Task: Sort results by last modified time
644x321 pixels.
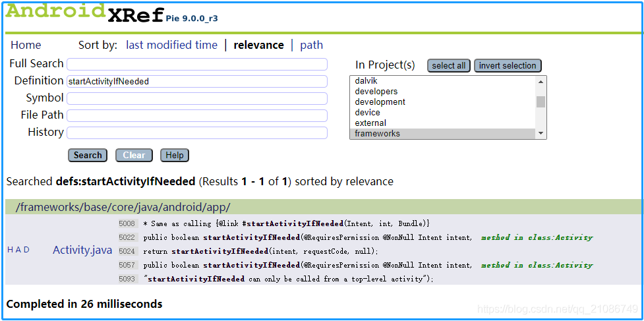Action: [171, 45]
